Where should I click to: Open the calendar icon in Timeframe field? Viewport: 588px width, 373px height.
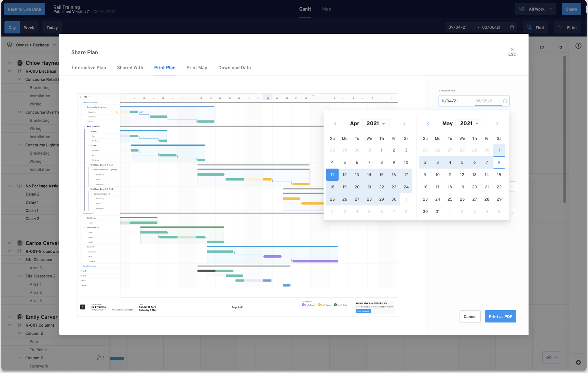point(505,101)
